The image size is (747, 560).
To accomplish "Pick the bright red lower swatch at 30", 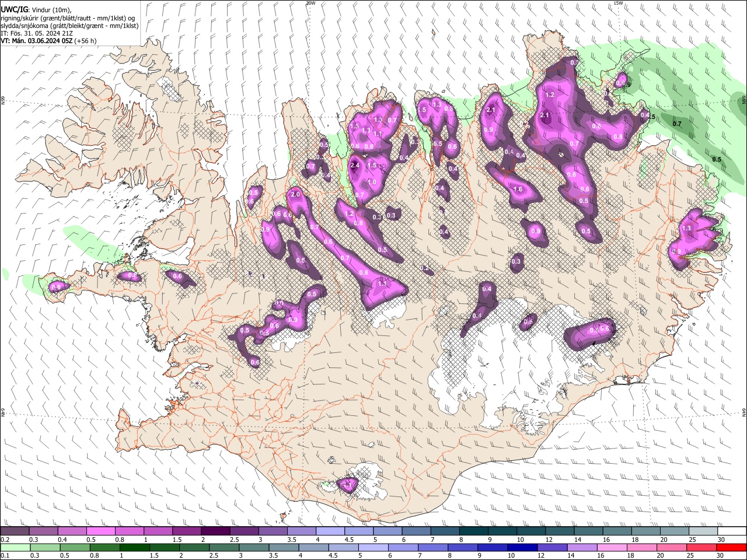I will pyautogui.click(x=732, y=547).
